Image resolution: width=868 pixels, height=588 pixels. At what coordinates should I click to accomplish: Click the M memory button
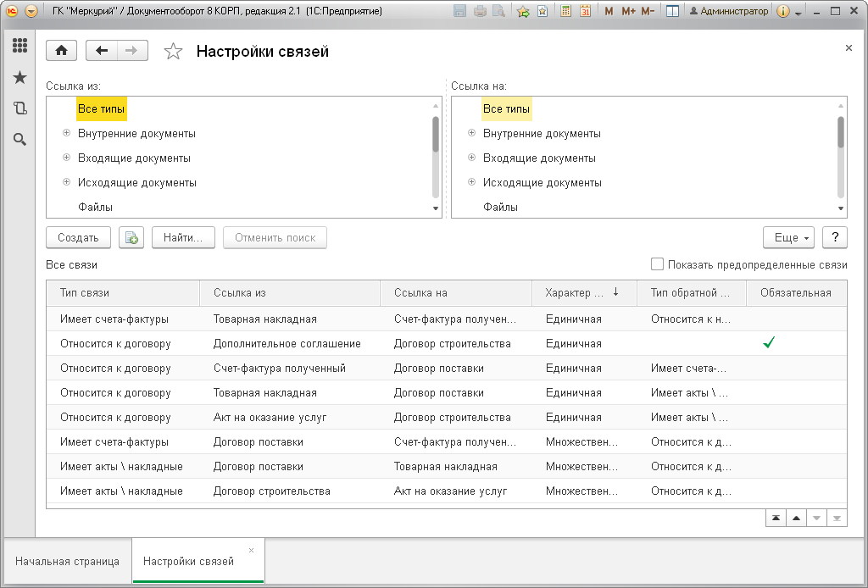pyautogui.click(x=609, y=11)
